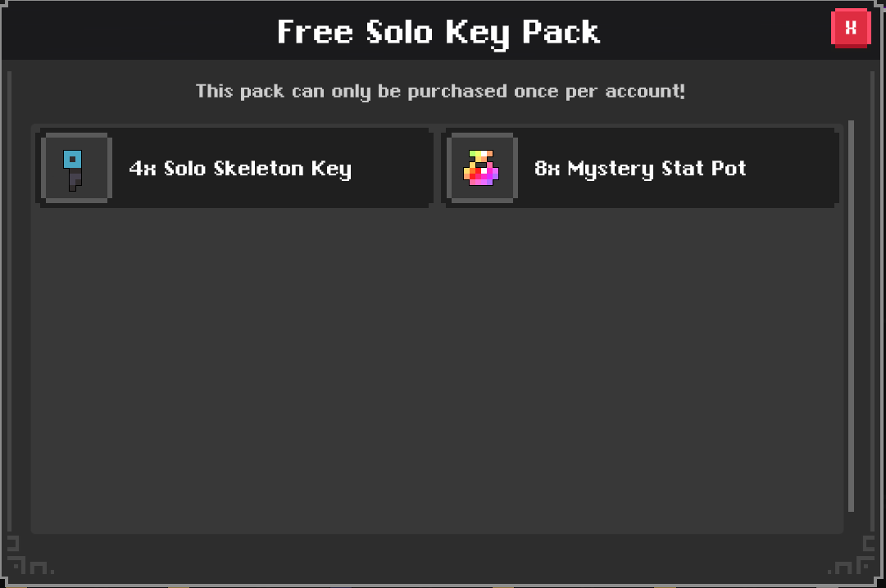Select the 8x Mystery Stat Pot label

point(640,169)
